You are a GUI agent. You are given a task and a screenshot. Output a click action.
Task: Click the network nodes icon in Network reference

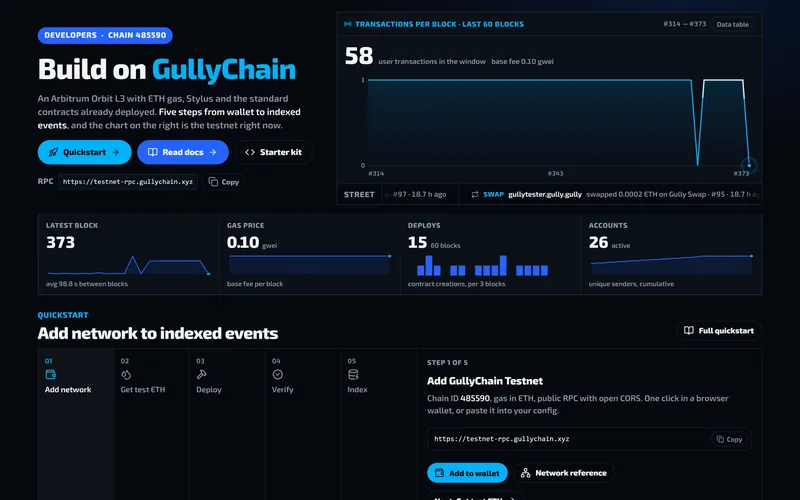click(x=526, y=473)
